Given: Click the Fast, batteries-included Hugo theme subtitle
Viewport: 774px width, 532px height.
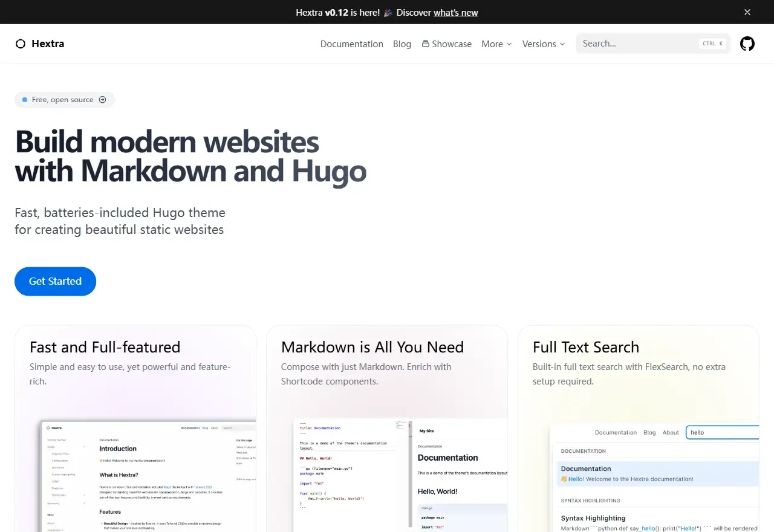Looking at the screenshot, I should [120, 221].
